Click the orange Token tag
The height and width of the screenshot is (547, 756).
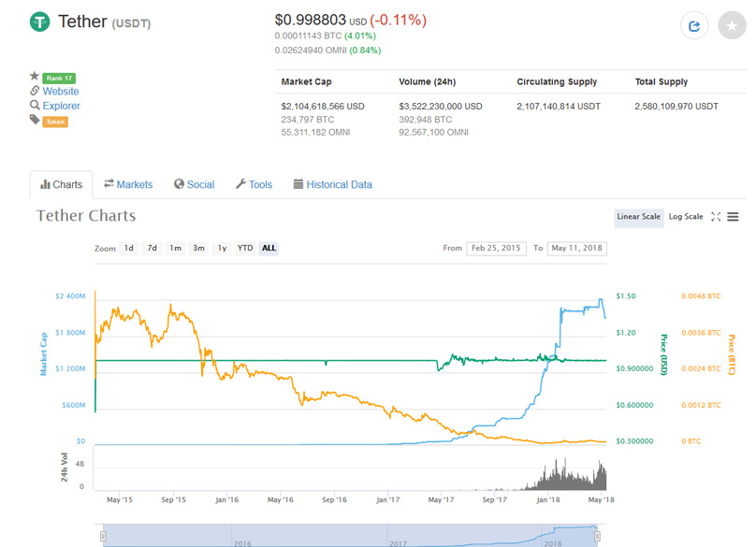[55, 122]
